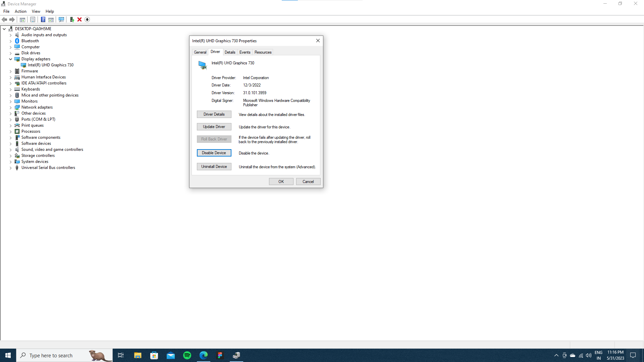644x362 pixels.
Task: Expand the Keyboards category
Action: click(x=10, y=89)
